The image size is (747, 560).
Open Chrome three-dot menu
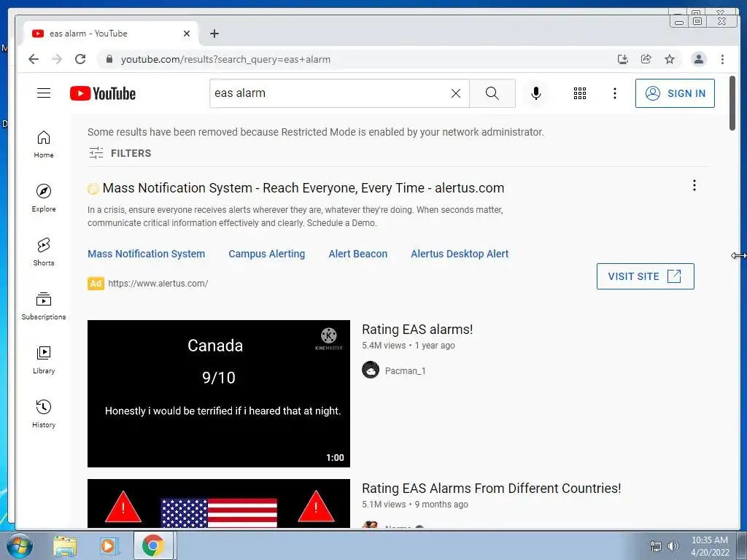click(x=723, y=59)
